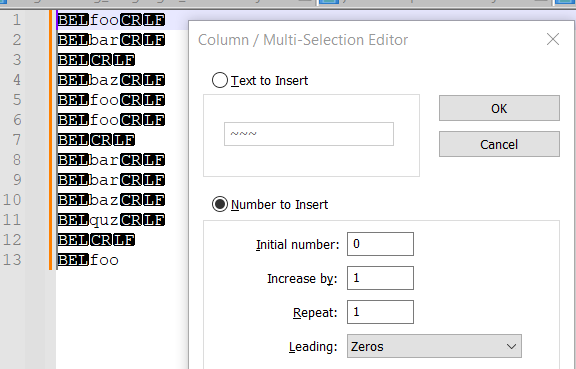576x369 pixels.
Task: Click the word 'foo' on line 1
Action: point(104,20)
